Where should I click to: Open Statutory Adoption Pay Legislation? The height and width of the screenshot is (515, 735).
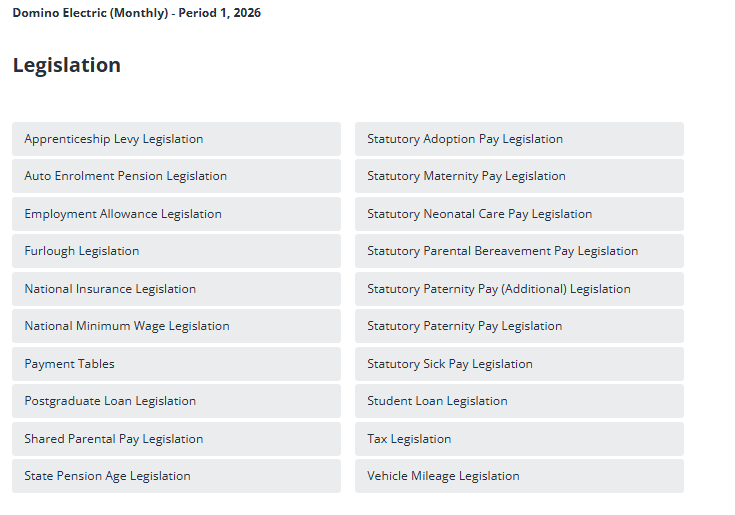click(465, 139)
